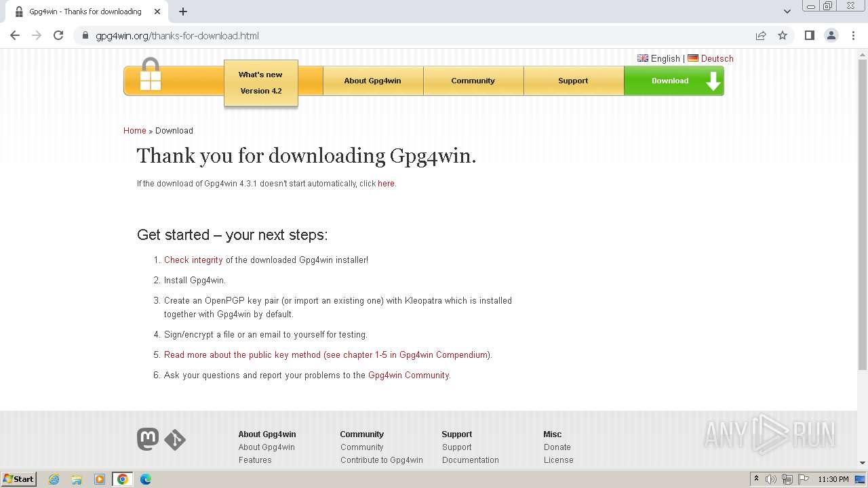Open What's new Version 4.2 menu
868x488 pixels.
click(261, 83)
